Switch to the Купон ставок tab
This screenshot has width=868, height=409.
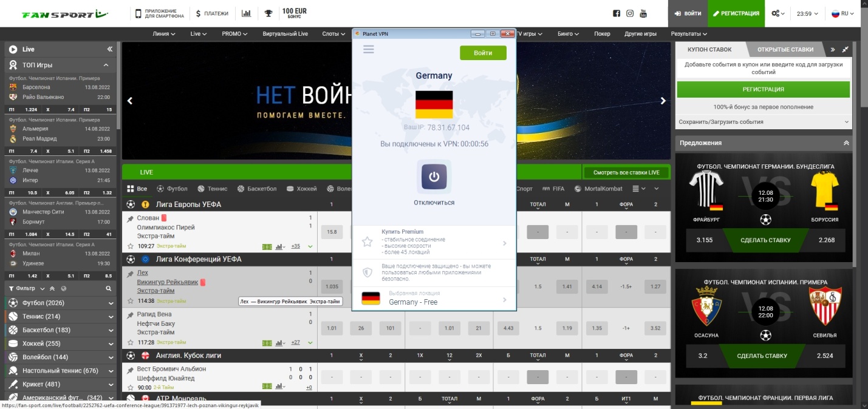point(709,50)
